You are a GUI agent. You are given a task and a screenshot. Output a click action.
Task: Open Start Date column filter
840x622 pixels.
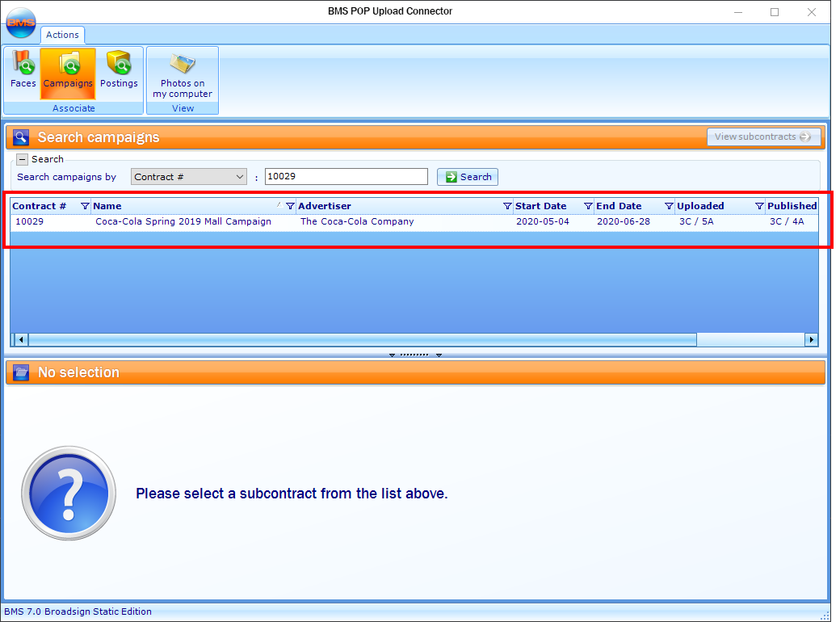(588, 206)
